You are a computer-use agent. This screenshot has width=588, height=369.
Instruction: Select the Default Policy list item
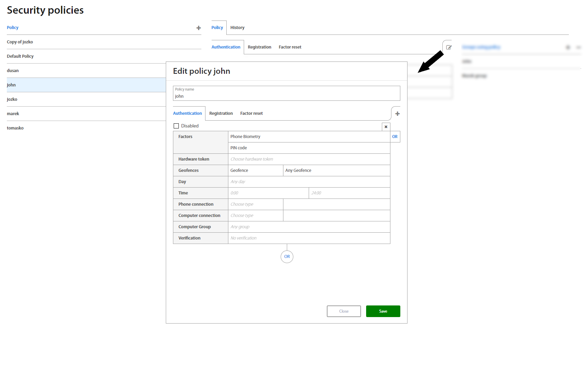click(20, 56)
